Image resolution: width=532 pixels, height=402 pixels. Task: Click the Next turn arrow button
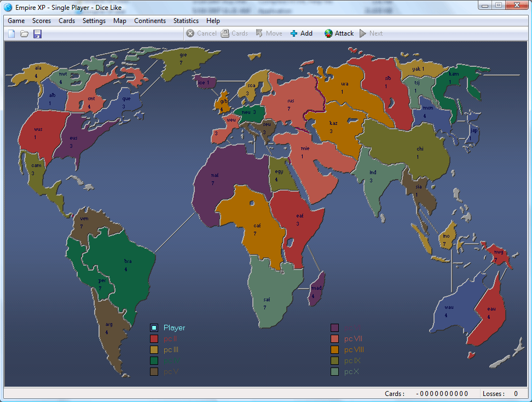(371, 33)
